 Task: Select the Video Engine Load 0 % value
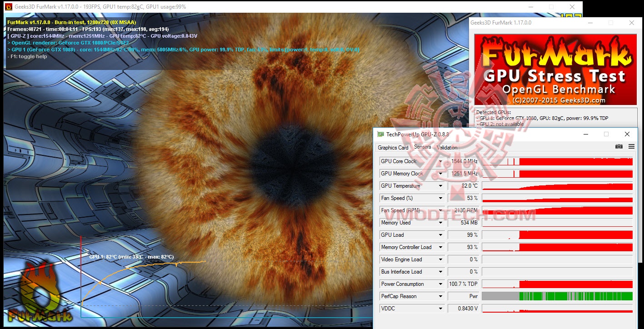pos(464,259)
